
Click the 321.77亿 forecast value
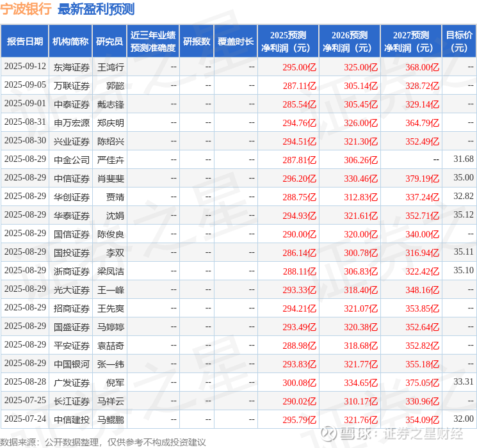coord(361,364)
